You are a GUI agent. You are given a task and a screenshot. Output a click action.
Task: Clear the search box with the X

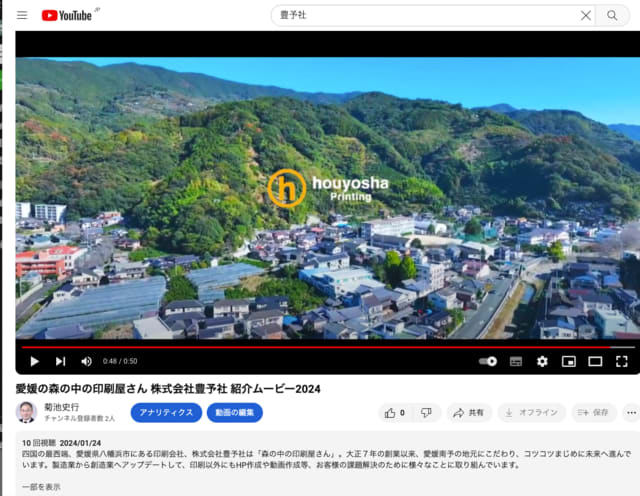click(x=586, y=16)
